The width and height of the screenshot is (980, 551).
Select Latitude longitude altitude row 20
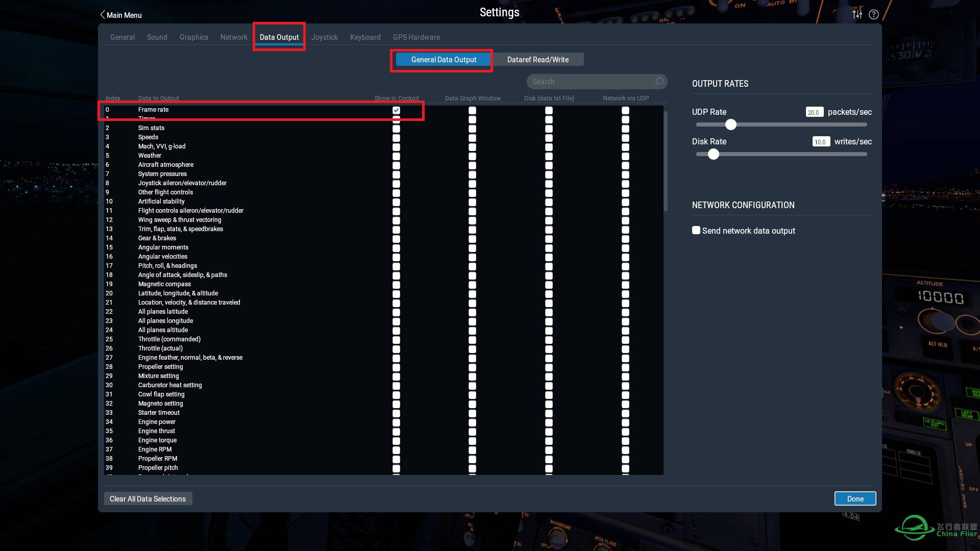(178, 293)
